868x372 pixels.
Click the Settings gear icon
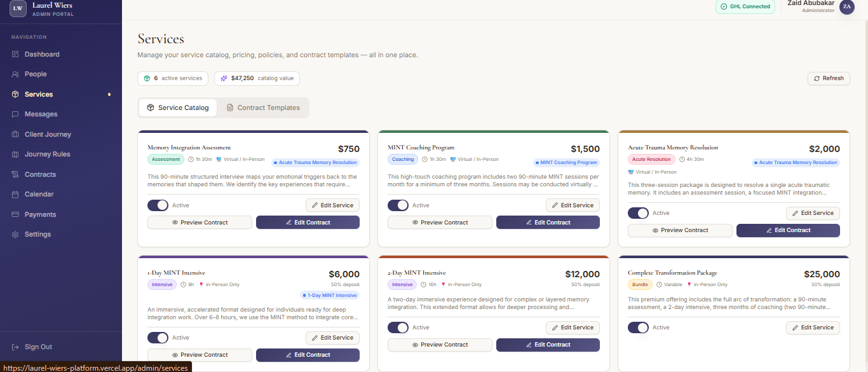(15, 235)
